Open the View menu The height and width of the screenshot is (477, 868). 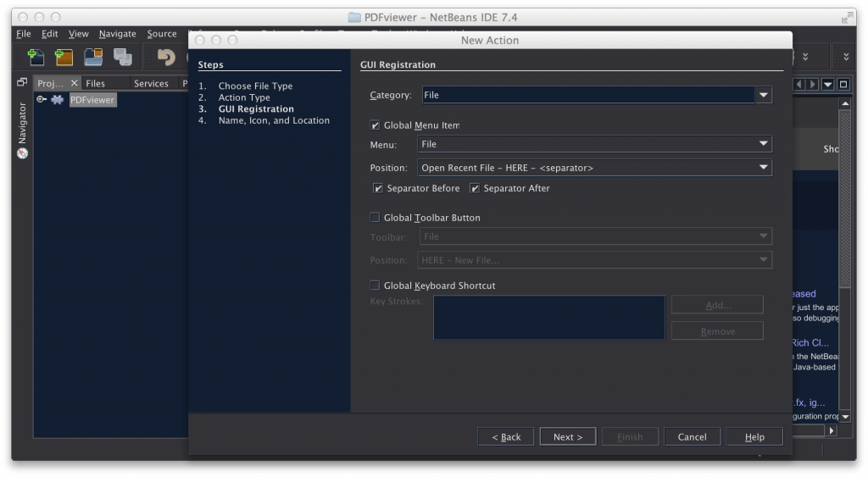coord(78,34)
